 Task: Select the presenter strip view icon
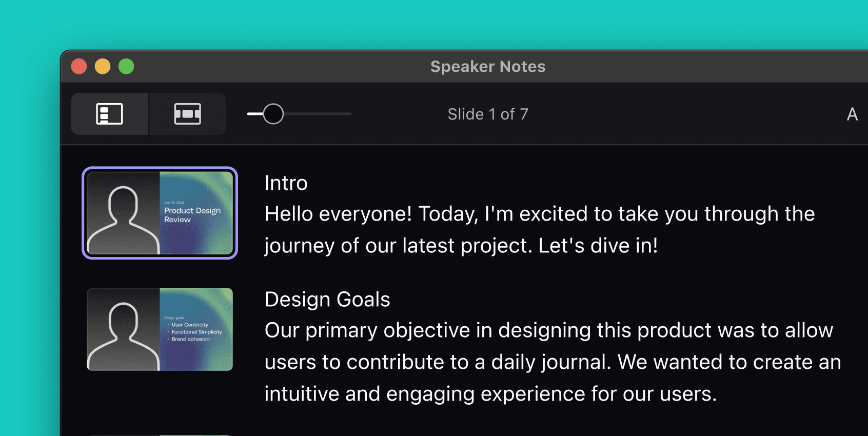point(187,114)
